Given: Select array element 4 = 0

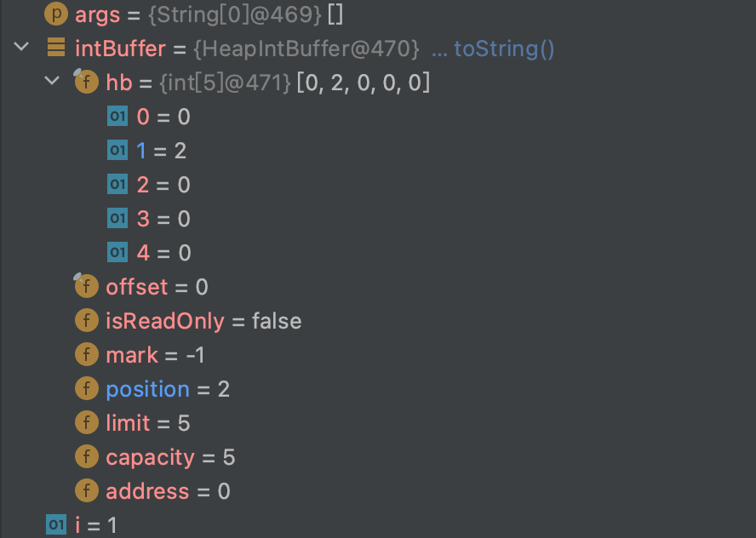Looking at the screenshot, I should coord(163,253).
